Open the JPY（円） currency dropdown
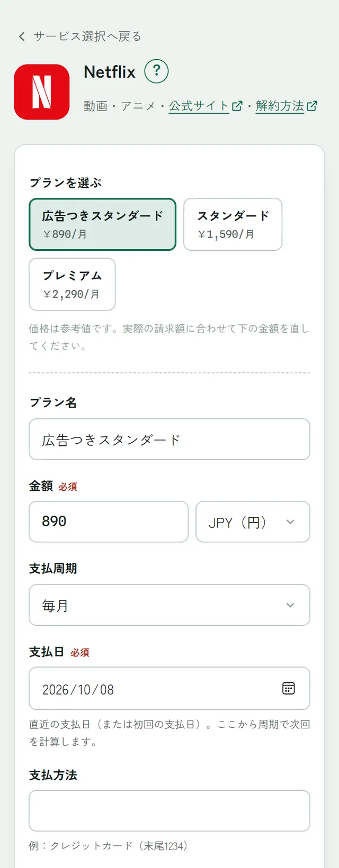 [253, 522]
